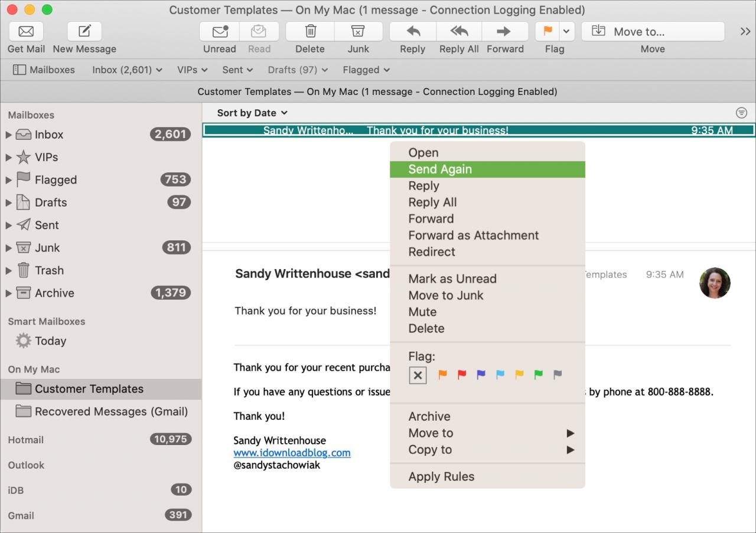This screenshot has height=533, width=756.
Task: Click the Reply arrow toolbar icon
Action: [x=413, y=31]
